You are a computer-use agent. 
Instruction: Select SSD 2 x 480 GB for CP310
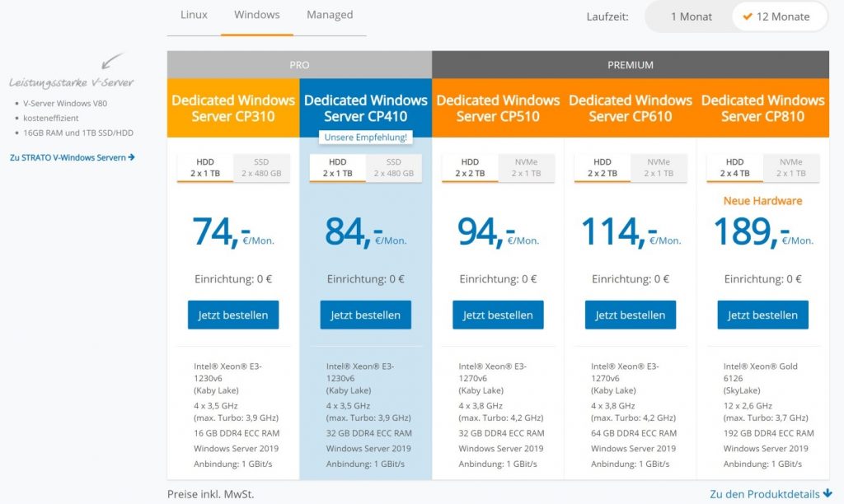261,168
